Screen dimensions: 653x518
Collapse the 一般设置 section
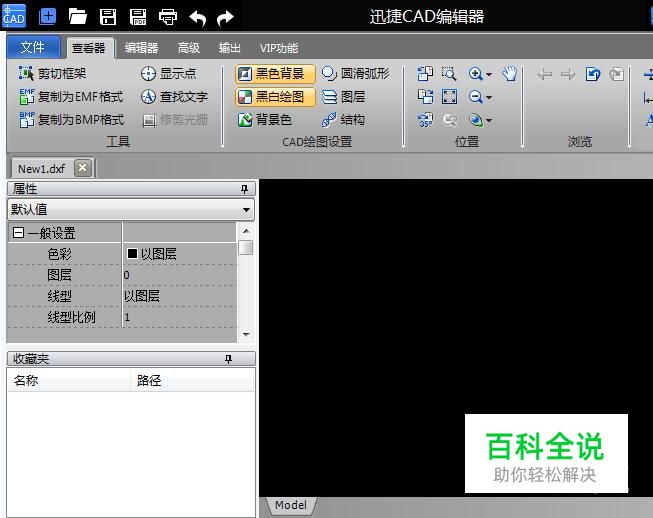coord(18,232)
